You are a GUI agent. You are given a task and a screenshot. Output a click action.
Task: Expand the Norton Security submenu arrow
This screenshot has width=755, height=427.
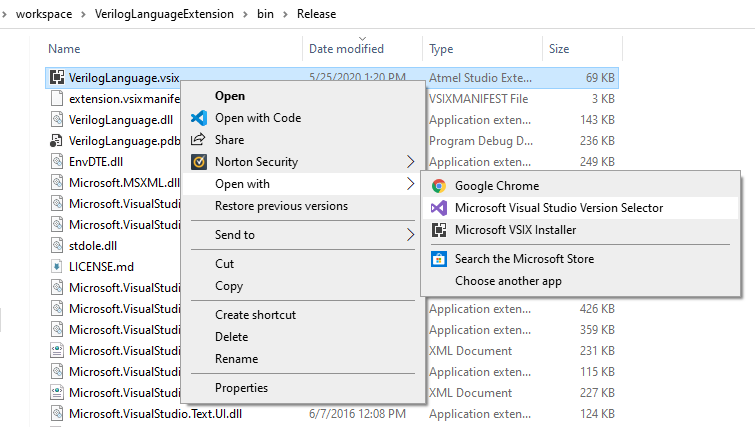(410, 162)
